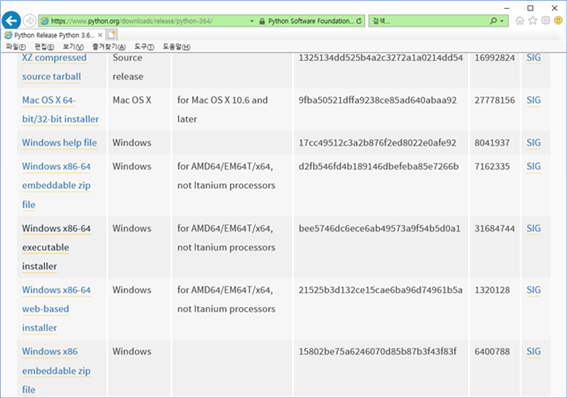The height and width of the screenshot is (398, 567).
Task: Open Favorites star icon
Action: [x=533, y=21]
